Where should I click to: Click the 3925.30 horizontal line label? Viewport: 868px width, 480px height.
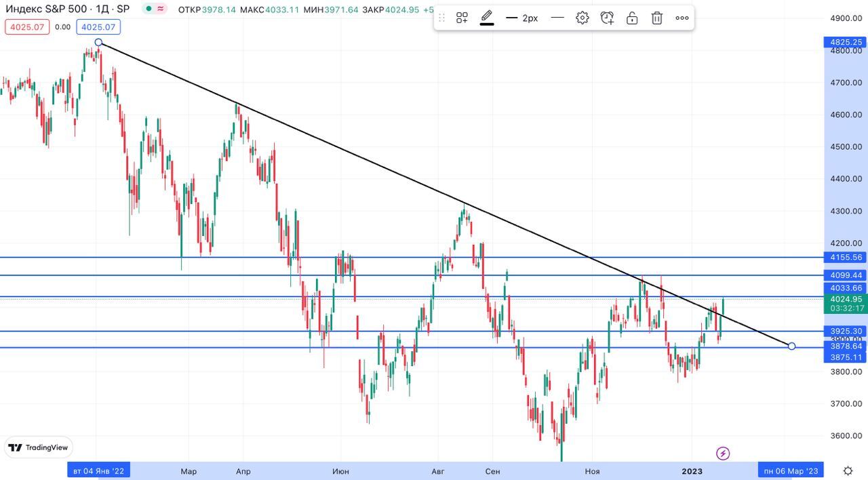click(x=845, y=331)
